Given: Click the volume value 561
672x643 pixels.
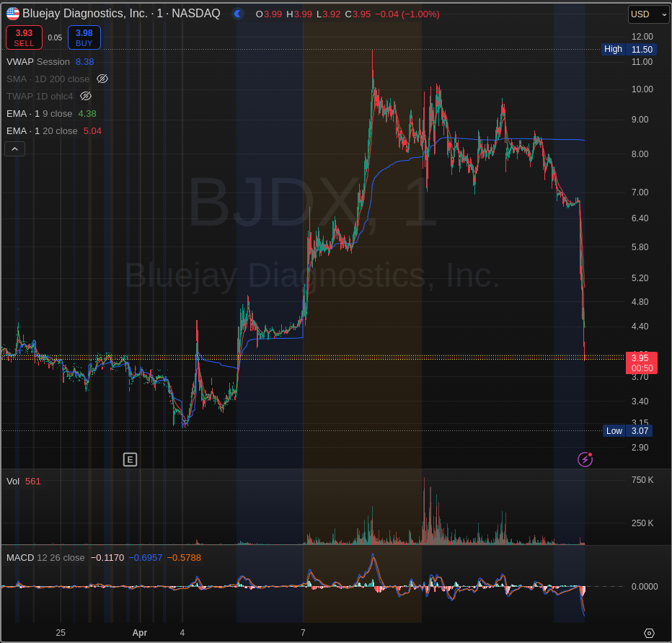Looking at the screenshot, I should (32, 481).
